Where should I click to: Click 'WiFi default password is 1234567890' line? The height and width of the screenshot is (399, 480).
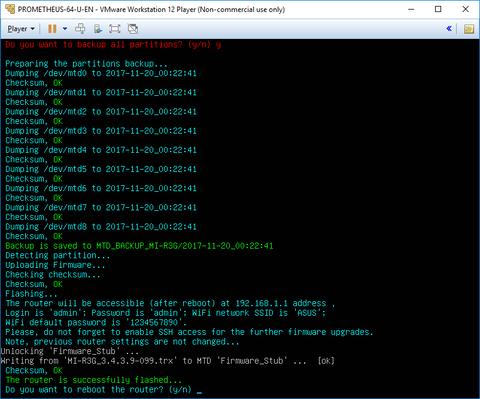pos(96,323)
